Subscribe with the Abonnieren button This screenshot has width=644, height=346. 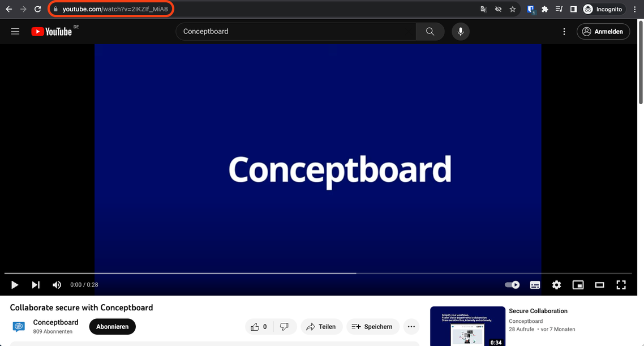[x=113, y=327]
